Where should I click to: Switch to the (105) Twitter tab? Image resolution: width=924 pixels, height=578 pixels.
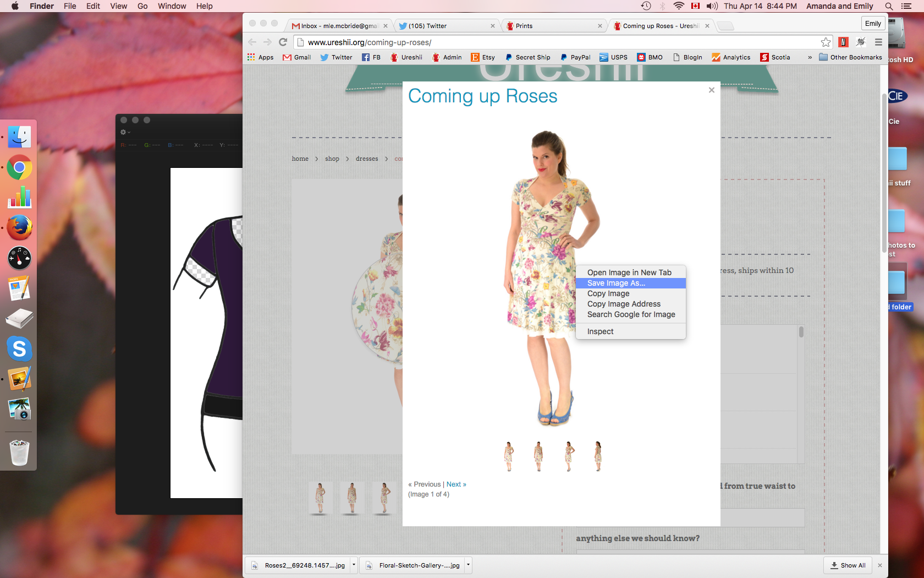[x=446, y=26]
